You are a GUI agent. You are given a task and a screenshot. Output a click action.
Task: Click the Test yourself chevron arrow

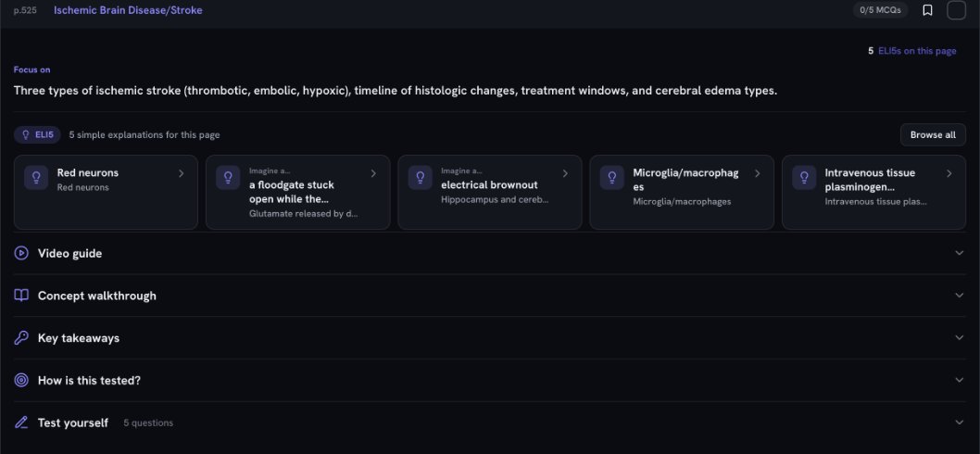959,422
